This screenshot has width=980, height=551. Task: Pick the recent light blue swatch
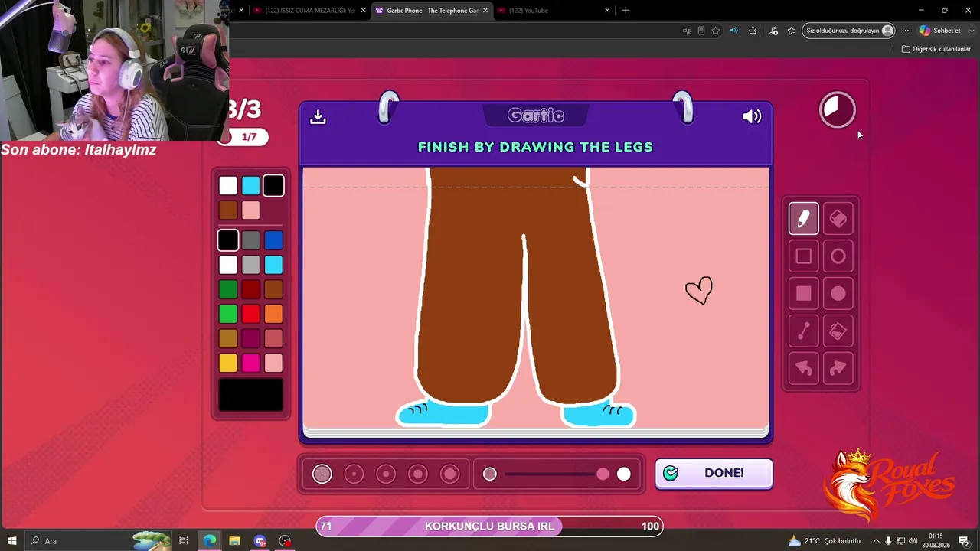tap(251, 186)
